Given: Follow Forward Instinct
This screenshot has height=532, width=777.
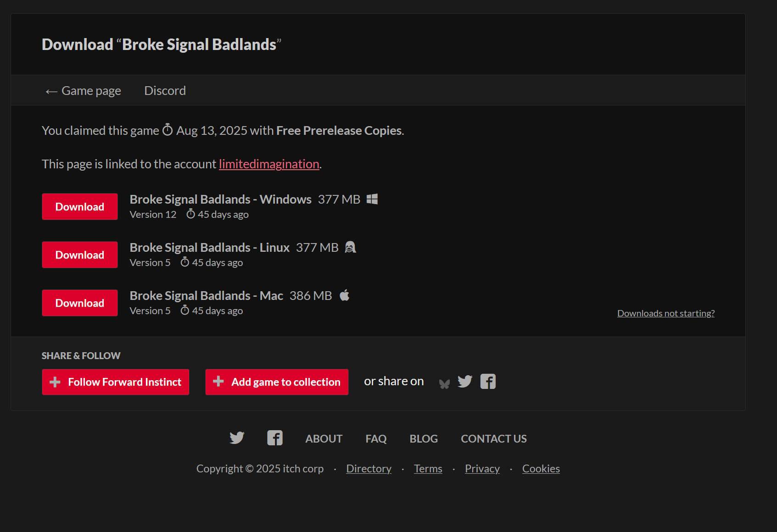Looking at the screenshot, I should pos(116,382).
